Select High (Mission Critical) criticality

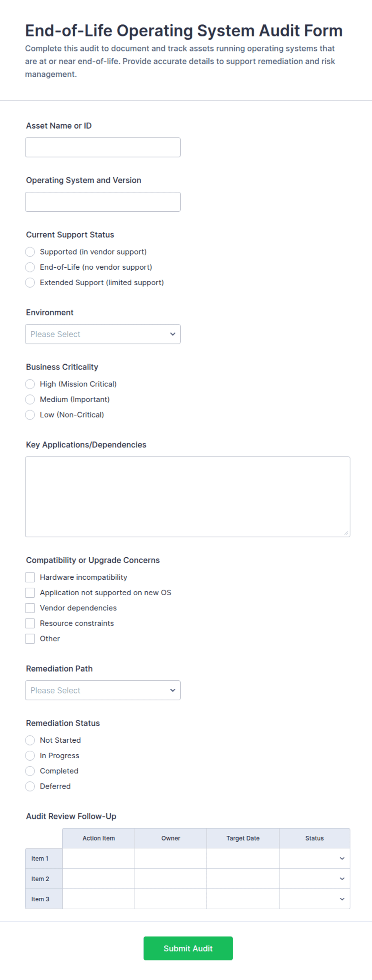[30, 384]
